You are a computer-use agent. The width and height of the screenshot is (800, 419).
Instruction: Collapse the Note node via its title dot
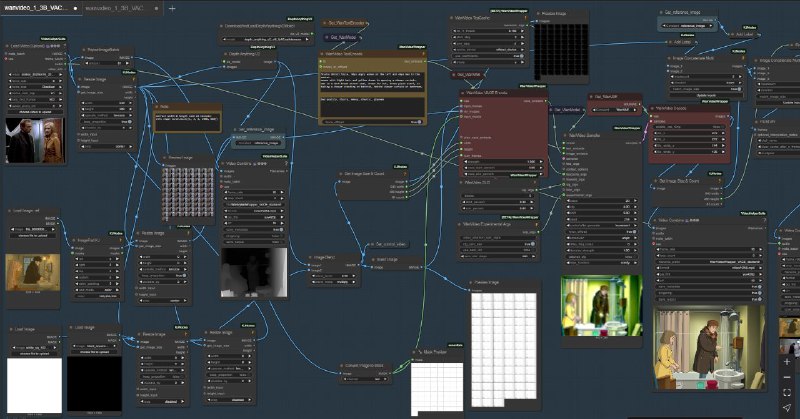158,107
